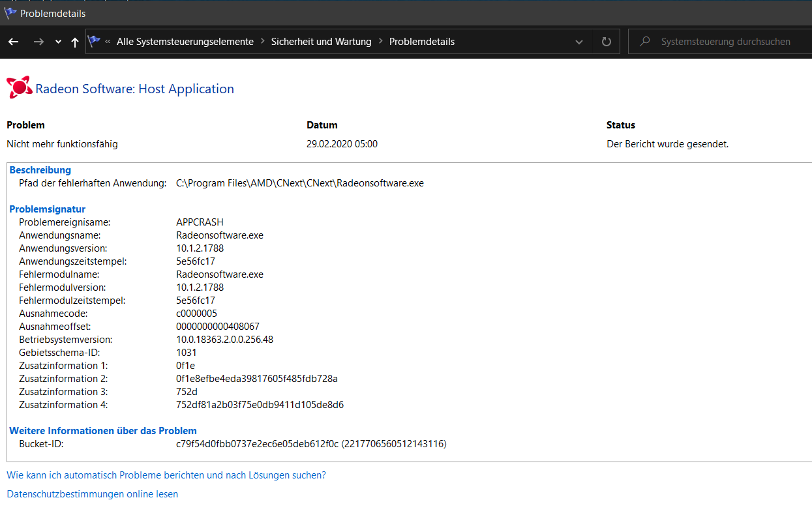Click the Refresh button
The width and height of the screenshot is (812, 515).
tap(607, 42)
